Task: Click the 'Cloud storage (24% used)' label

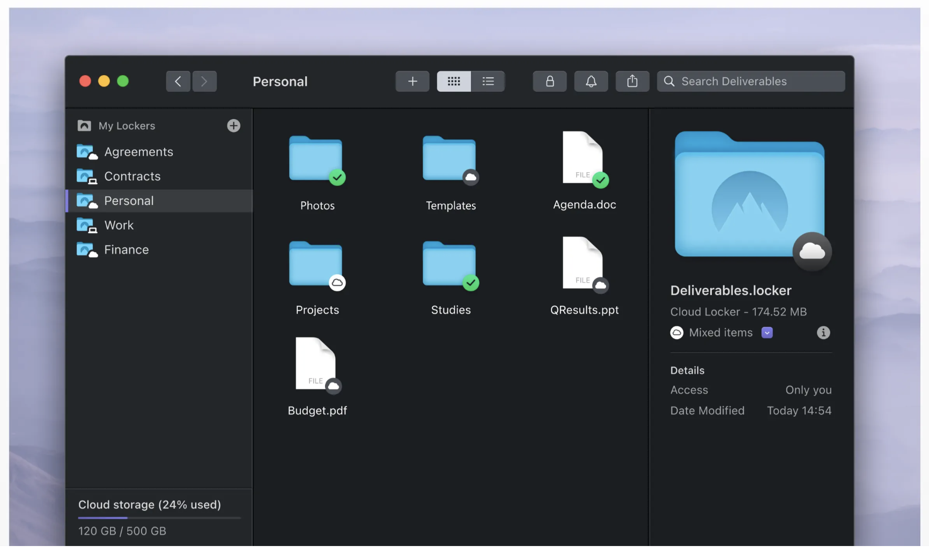Action: click(x=150, y=505)
